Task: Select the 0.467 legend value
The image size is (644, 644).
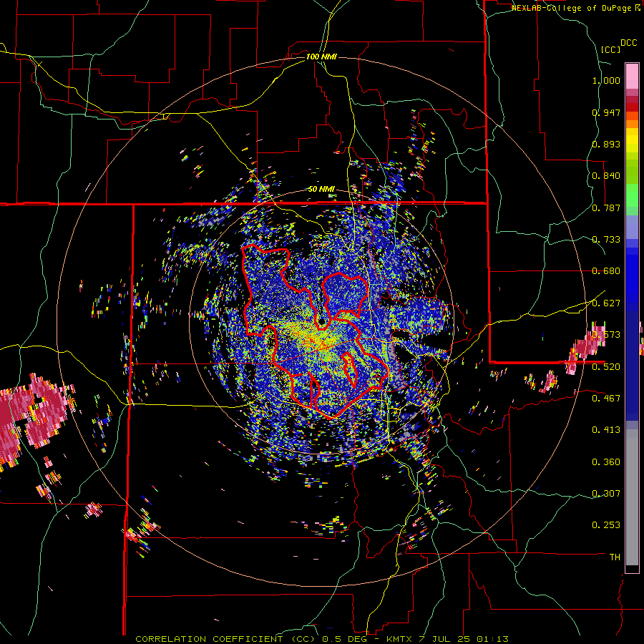Action: tap(606, 399)
